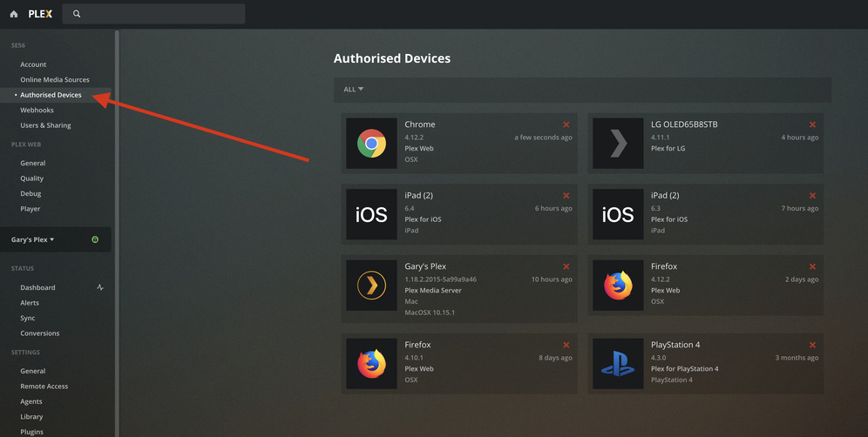Open Online Media Sources

[55, 80]
